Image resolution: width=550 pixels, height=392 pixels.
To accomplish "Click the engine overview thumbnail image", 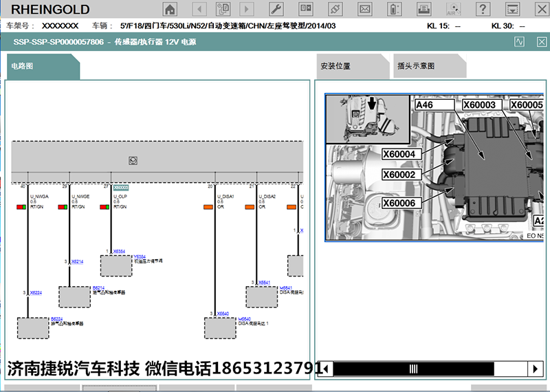I will tap(368, 120).
